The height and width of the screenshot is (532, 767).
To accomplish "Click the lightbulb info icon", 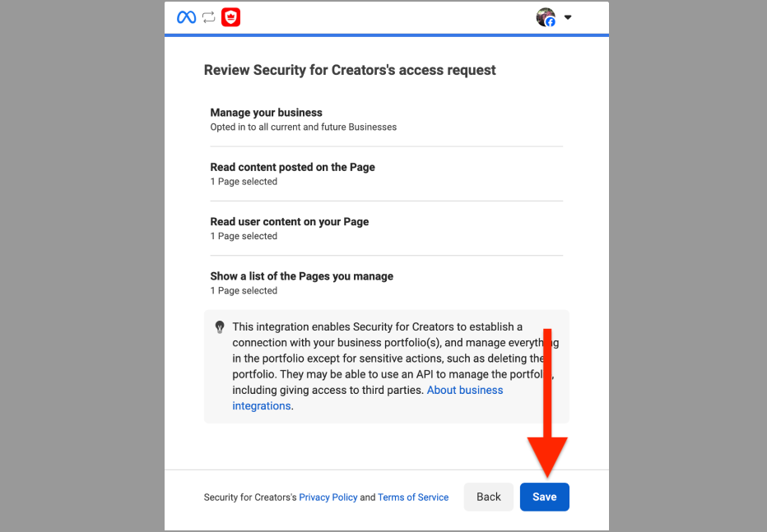I will [220, 326].
